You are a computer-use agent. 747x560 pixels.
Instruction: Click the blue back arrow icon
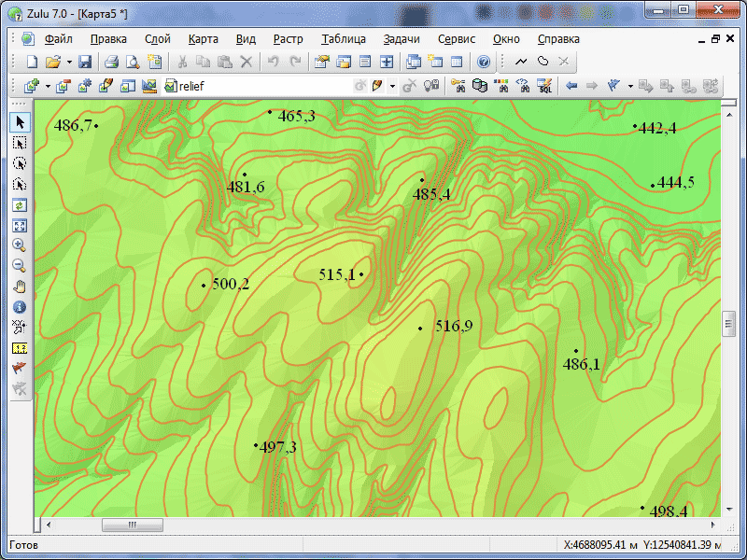coord(571,86)
